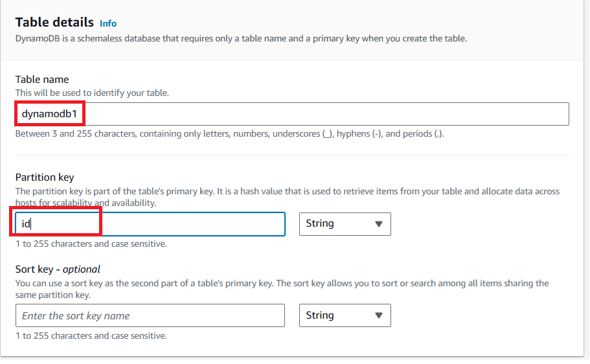Viewport: 590px width, 364px height.
Task: Click the arrow icon on Sort key type
Action: (x=379, y=316)
